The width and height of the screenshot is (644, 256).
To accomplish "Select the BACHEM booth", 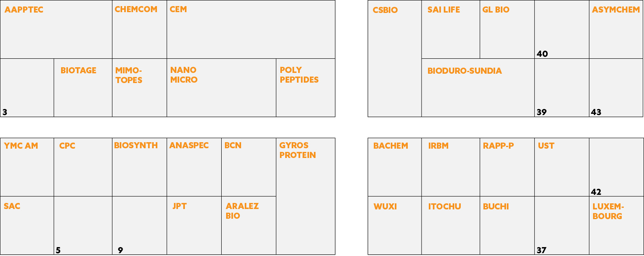I will pos(395,167).
